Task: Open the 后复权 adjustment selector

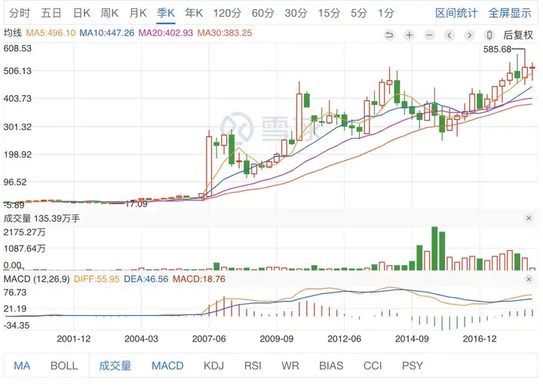Action: 518,35
